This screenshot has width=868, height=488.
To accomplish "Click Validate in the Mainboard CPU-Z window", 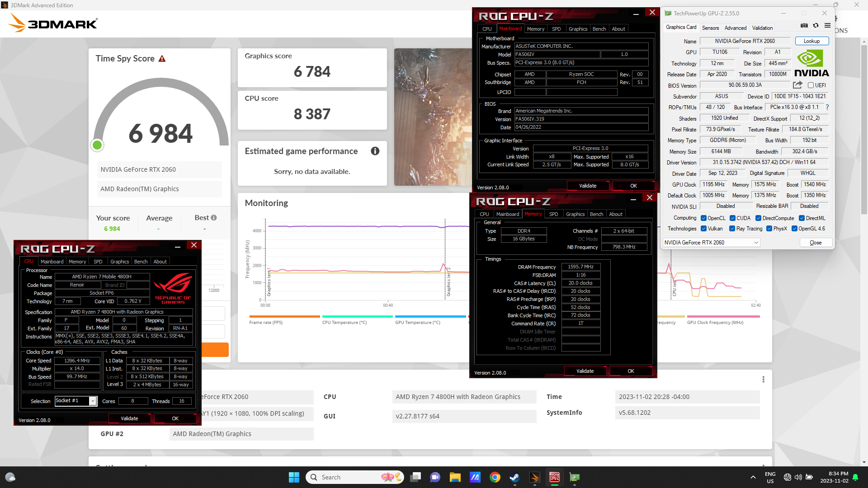I will tap(588, 186).
